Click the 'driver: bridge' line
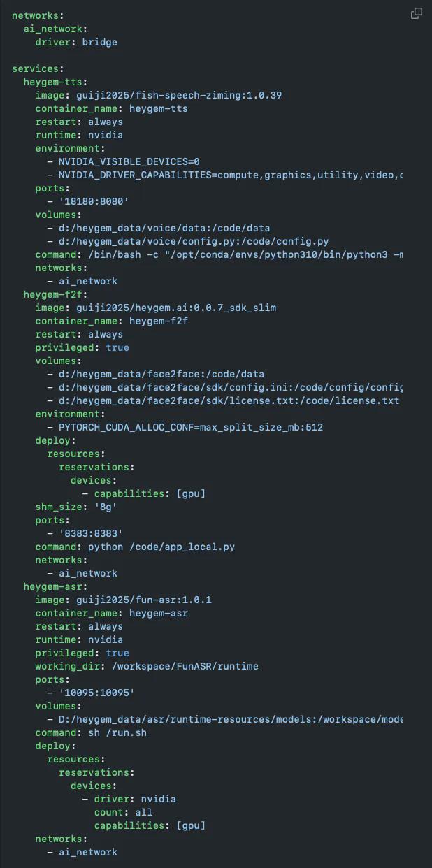Viewport: 432px width, 868px height. point(76,42)
